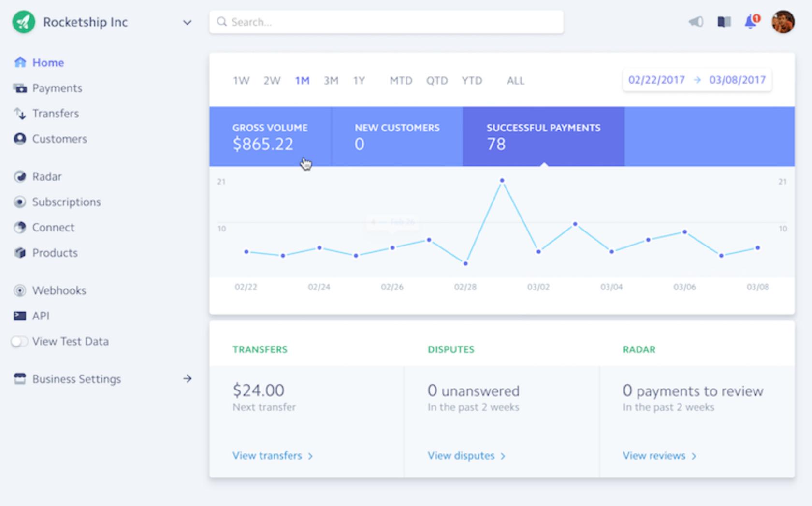Switch highlight to Gross Volume metric
This screenshot has width=812, height=506.
pos(270,137)
